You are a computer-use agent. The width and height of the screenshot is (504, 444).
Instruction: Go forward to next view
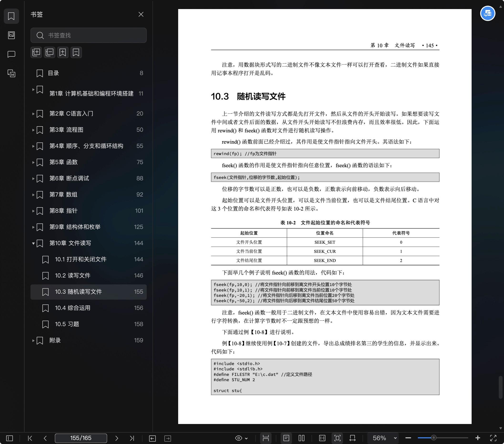coord(168,438)
